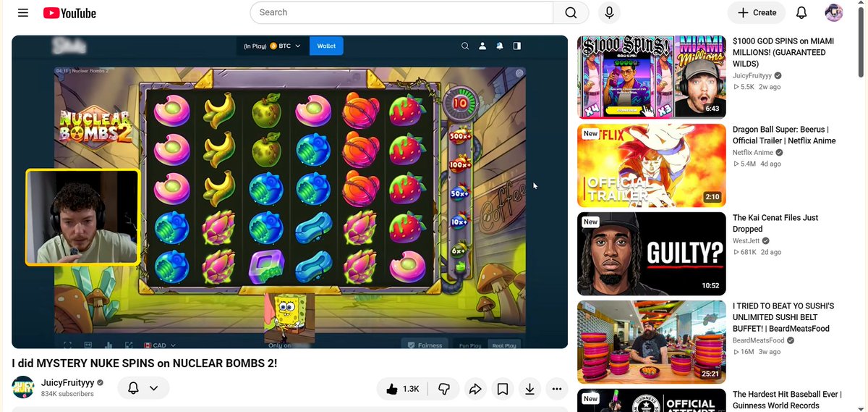Click the JuicyFruityyy name under Miami Millions video
Screen dimensions: 868x412
click(x=752, y=75)
